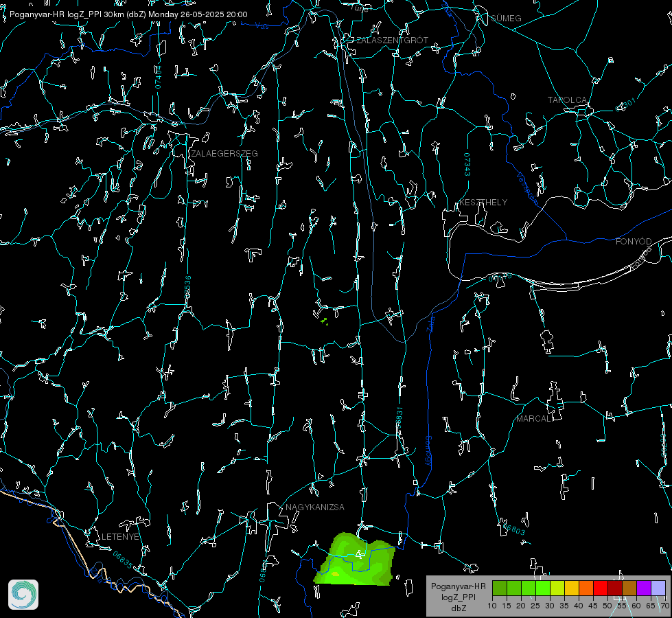The width and height of the screenshot is (672, 618).
Task: Click the NAGYKANIZSA city label
Action: (315, 507)
